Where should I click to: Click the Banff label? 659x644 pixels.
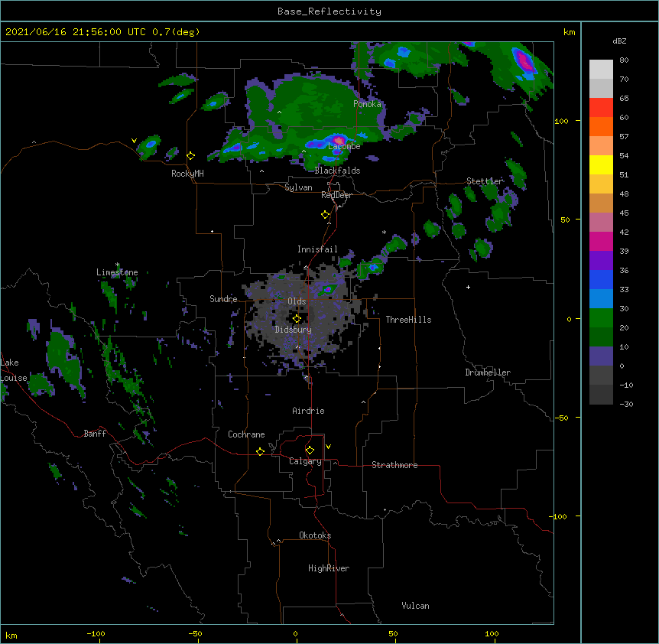point(95,434)
